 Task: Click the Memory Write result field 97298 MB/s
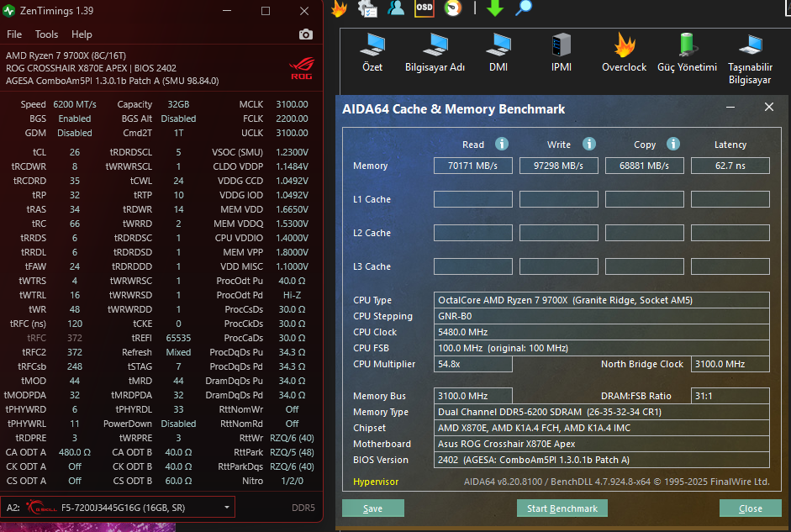click(558, 166)
